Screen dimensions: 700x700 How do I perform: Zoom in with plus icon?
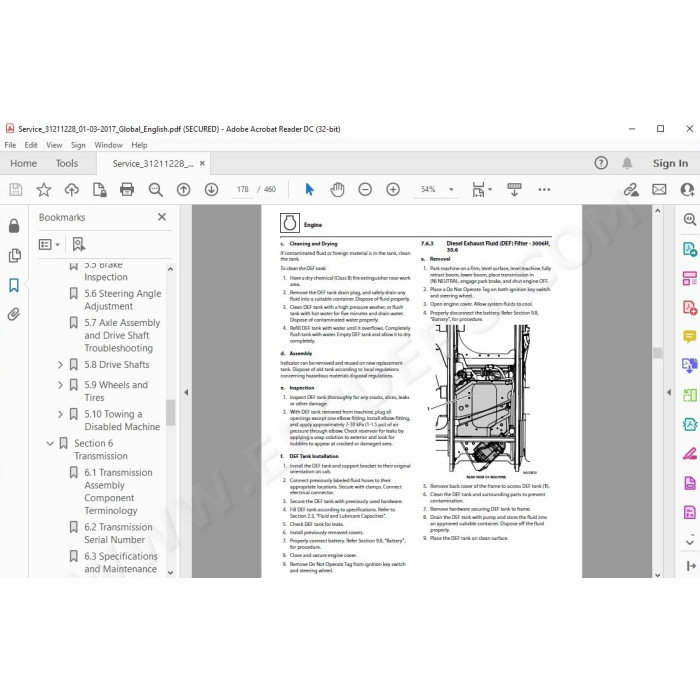click(393, 190)
